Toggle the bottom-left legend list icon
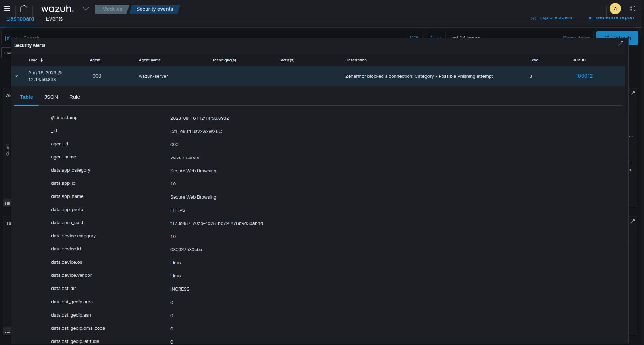The image size is (644, 345). (x=7, y=331)
